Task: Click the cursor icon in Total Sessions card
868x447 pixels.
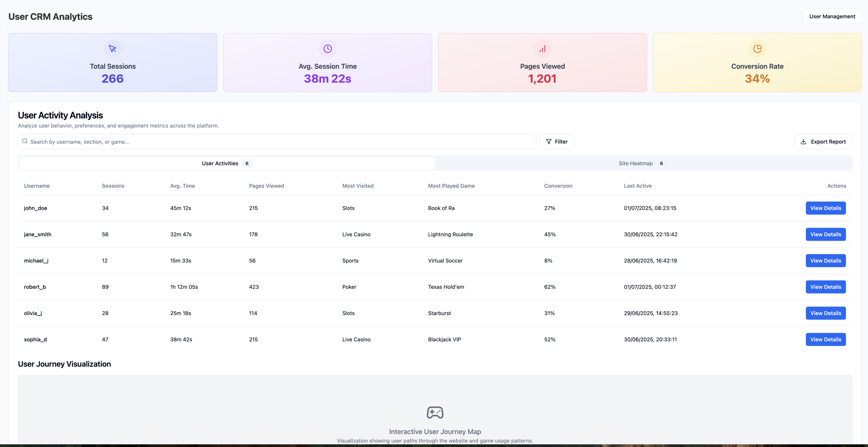Action: coord(113,49)
